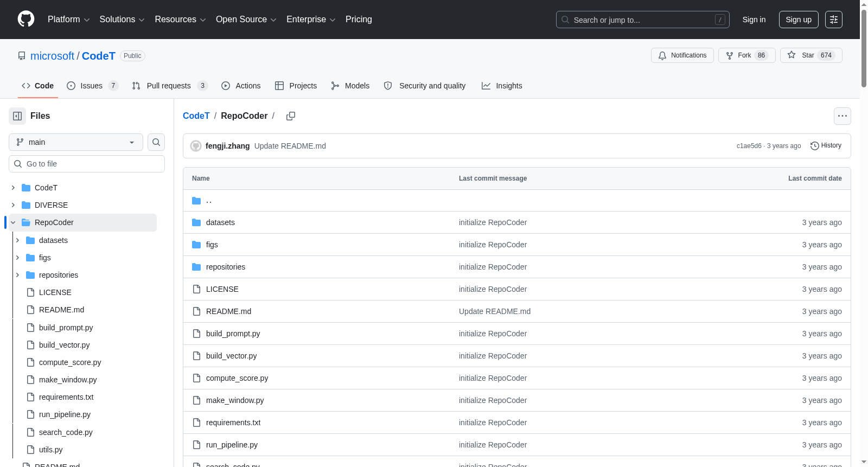
Task: Click the CodeT folder icon in the sidebar tree
Action: [x=26, y=188]
